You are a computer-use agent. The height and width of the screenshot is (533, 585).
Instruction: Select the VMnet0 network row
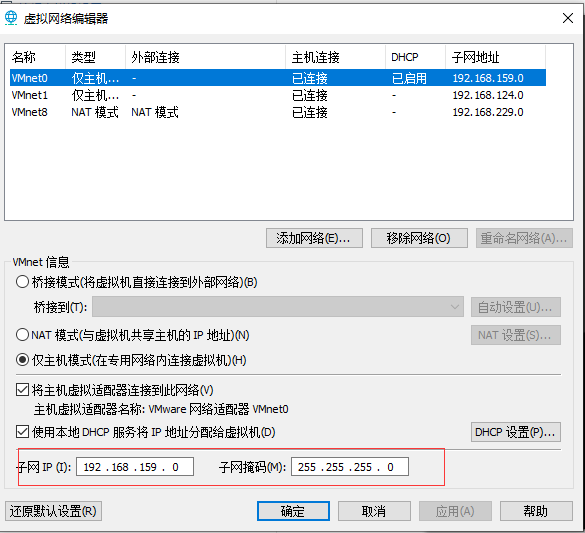(x=278, y=78)
